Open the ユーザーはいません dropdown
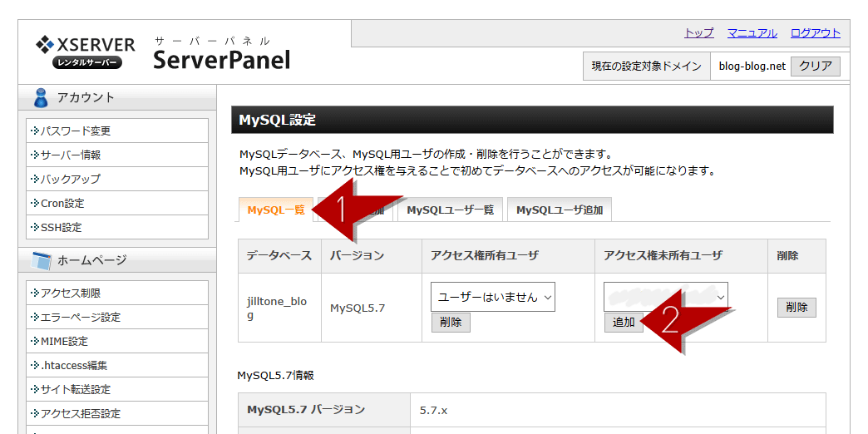868x434 pixels. (493, 297)
